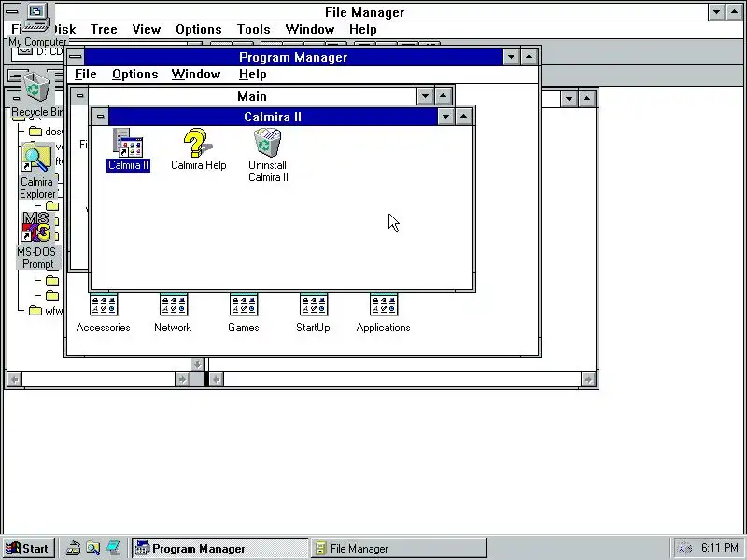Viewport: 747px width, 560px height.
Task: Click the third quick launch taskbar icon
Action: [x=113, y=548]
